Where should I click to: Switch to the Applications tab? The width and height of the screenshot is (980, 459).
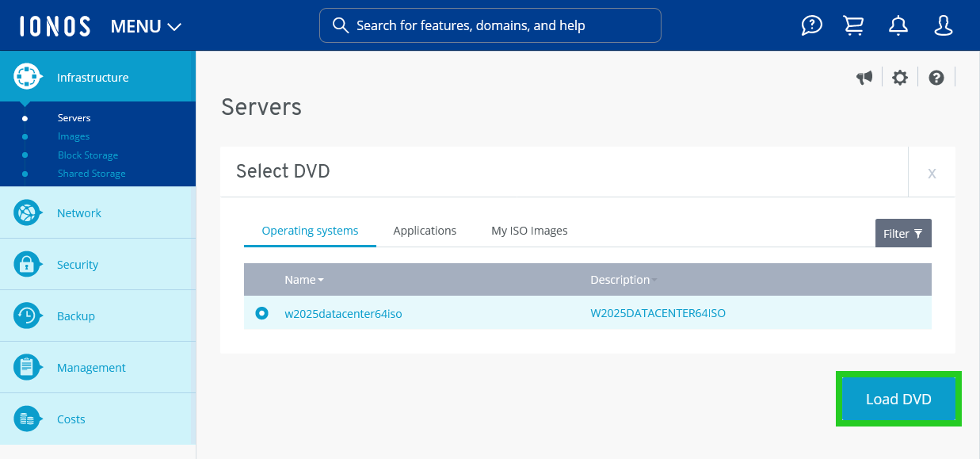click(425, 230)
